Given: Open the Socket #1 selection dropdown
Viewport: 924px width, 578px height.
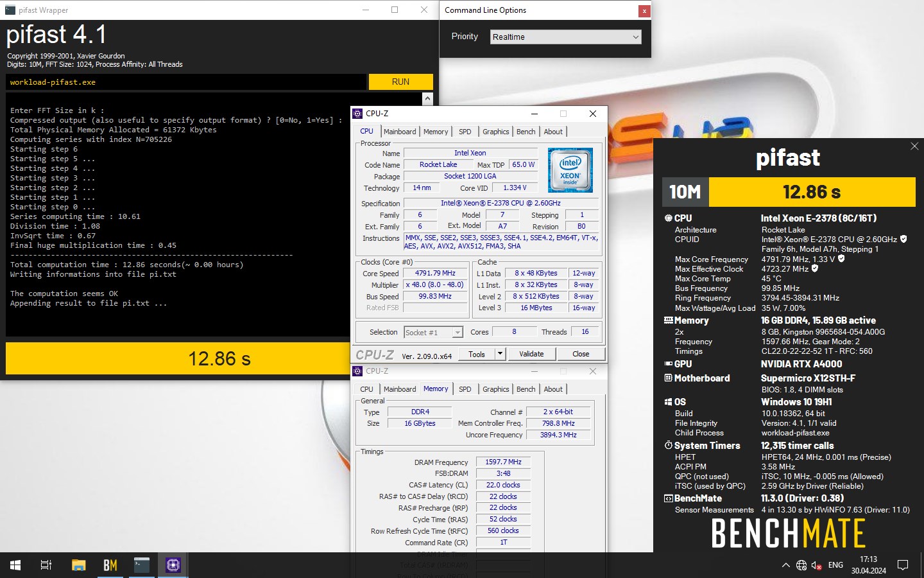Looking at the screenshot, I should [433, 332].
